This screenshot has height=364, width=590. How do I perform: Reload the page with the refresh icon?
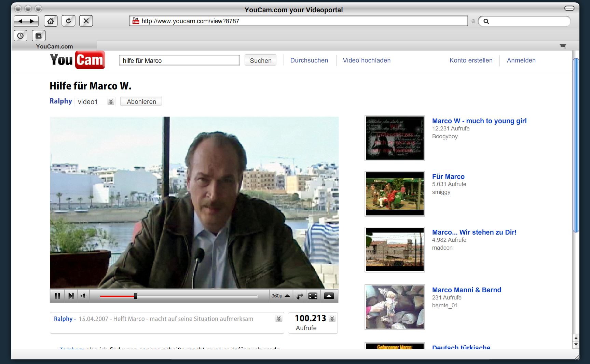68,21
